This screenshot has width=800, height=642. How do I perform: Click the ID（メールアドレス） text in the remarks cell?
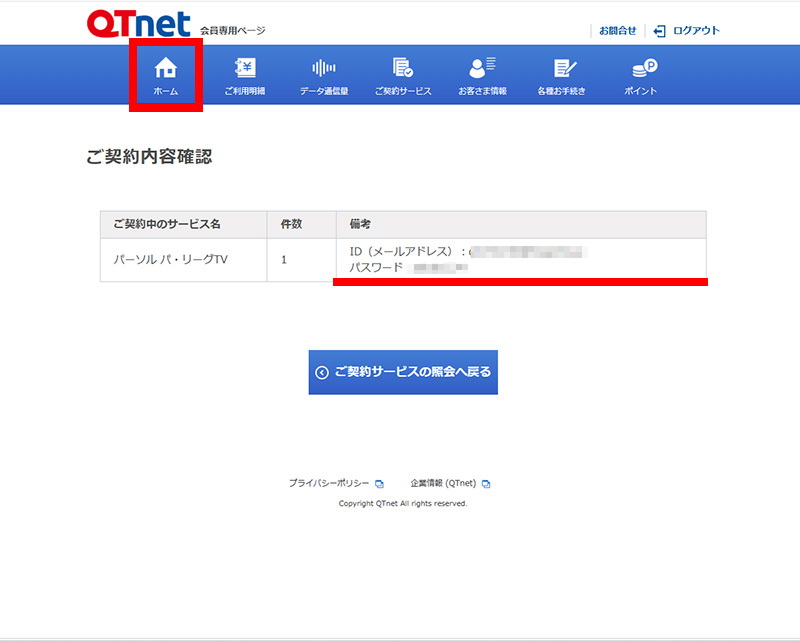pyautogui.click(x=403, y=252)
